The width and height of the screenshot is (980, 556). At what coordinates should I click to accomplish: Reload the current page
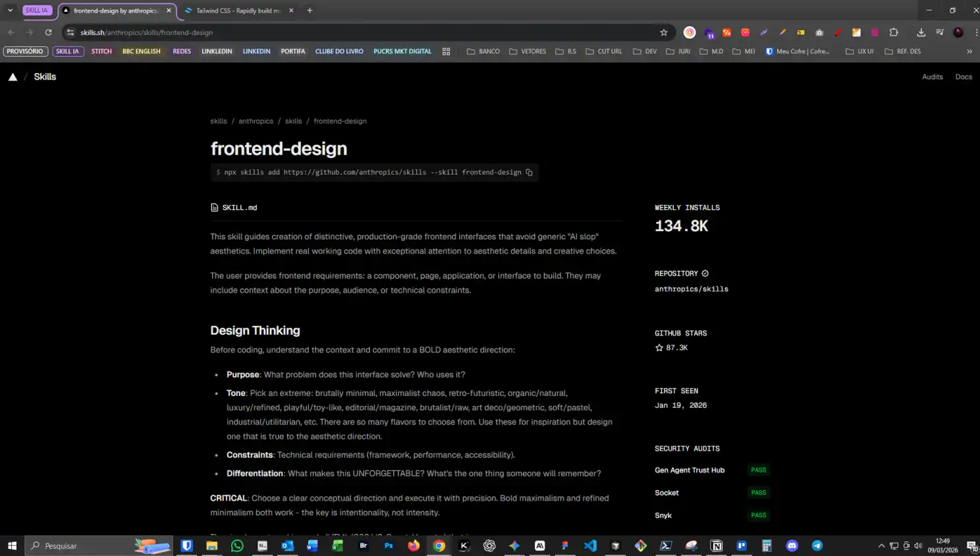[48, 32]
